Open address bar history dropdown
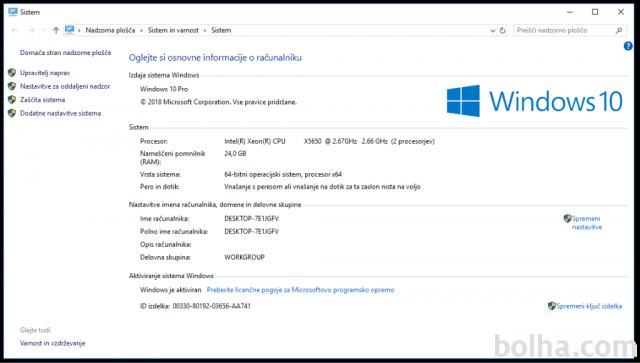This screenshot has height=363, width=640. coord(493,31)
